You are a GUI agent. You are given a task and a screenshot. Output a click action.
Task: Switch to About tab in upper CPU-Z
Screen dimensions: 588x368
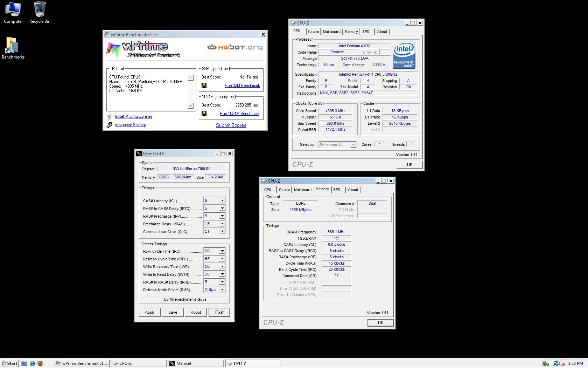(382, 32)
